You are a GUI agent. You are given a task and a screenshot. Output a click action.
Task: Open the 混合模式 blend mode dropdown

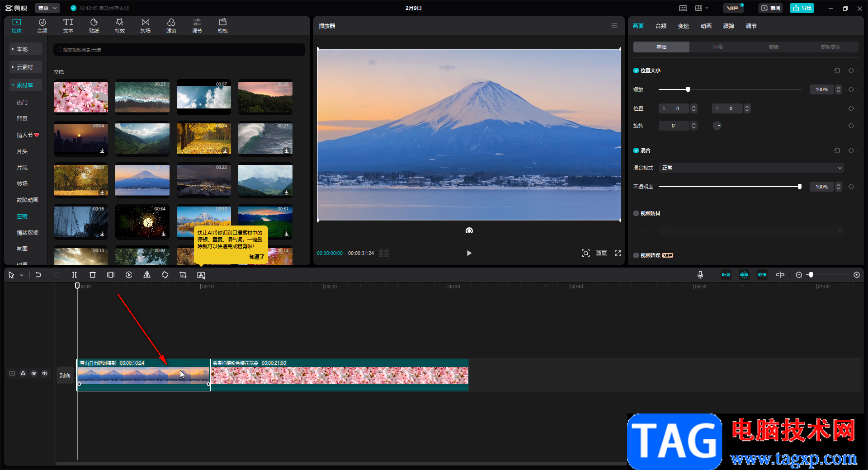coord(751,168)
